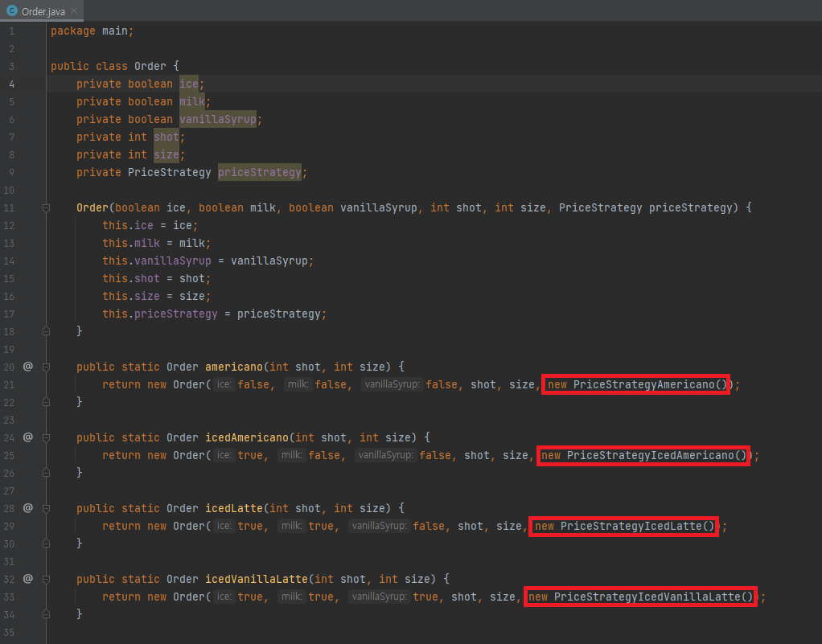The height and width of the screenshot is (644, 822).
Task: Click the 'vanillaSyrup:' hint on line 29
Action: point(379,526)
